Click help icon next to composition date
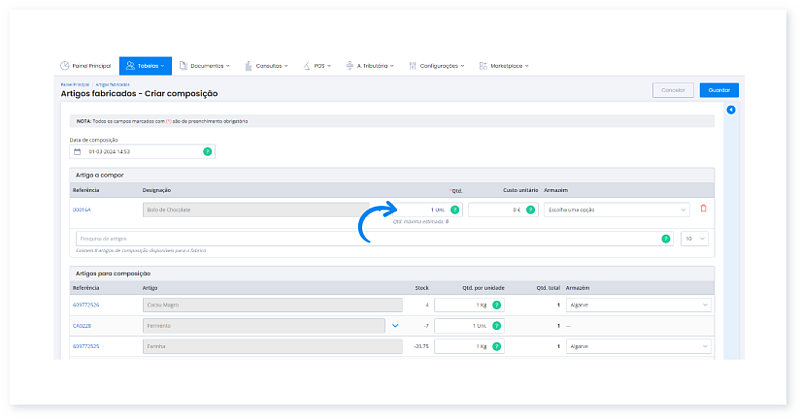This screenshot has width=800, height=419. [x=207, y=152]
